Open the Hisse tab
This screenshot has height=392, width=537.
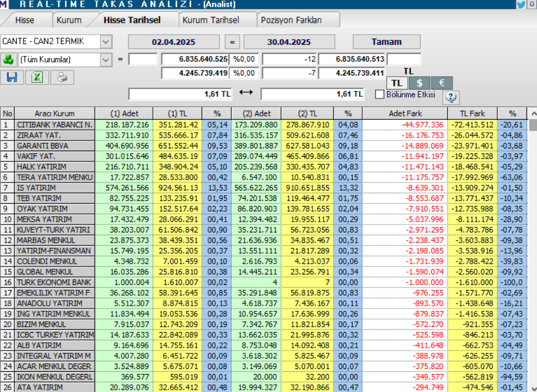[x=25, y=20]
